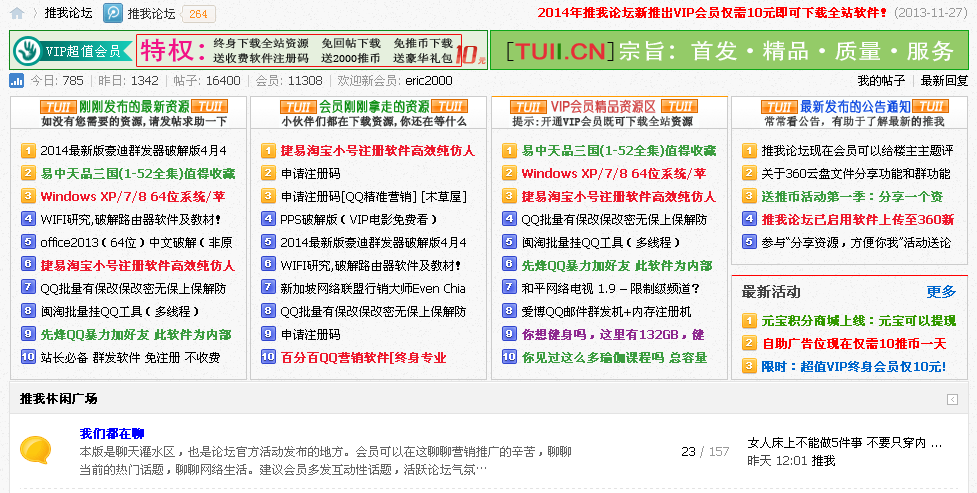Open PPS破解版（VIP电影免费看） post

[359, 219]
